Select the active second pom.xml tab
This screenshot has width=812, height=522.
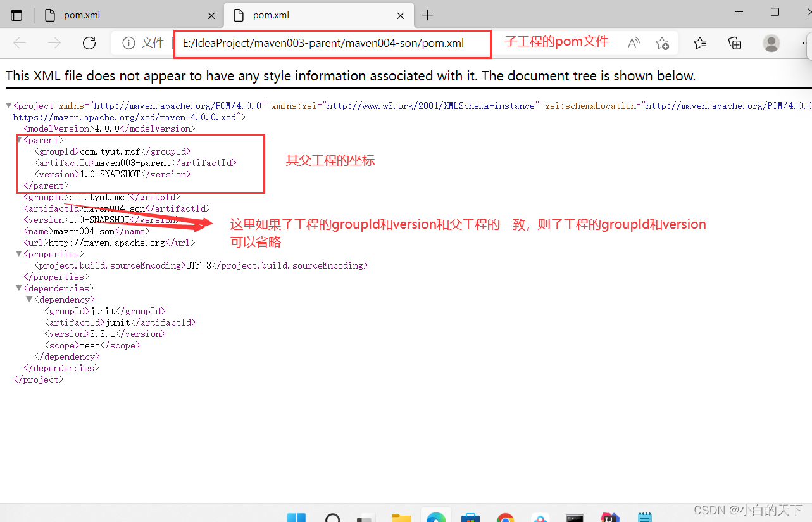click(319, 15)
